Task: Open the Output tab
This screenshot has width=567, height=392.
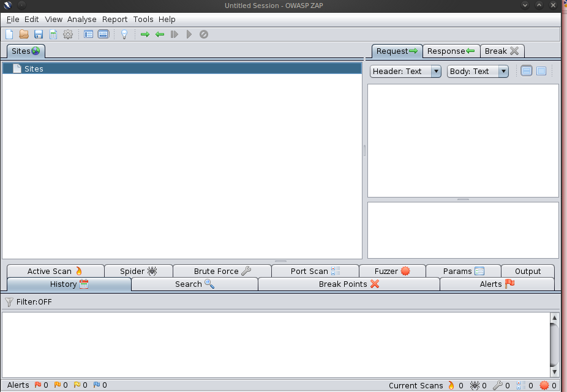Action: [528, 271]
